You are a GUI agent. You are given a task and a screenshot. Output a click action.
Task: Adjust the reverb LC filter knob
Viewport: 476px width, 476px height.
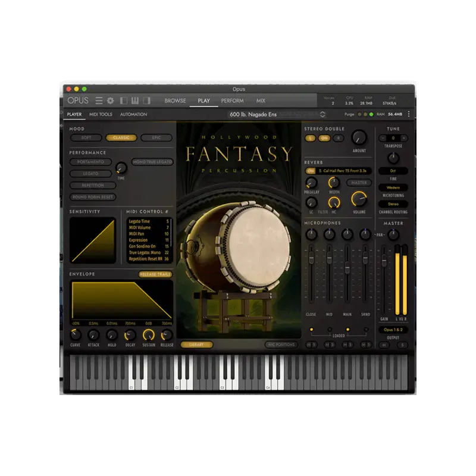coord(311,202)
